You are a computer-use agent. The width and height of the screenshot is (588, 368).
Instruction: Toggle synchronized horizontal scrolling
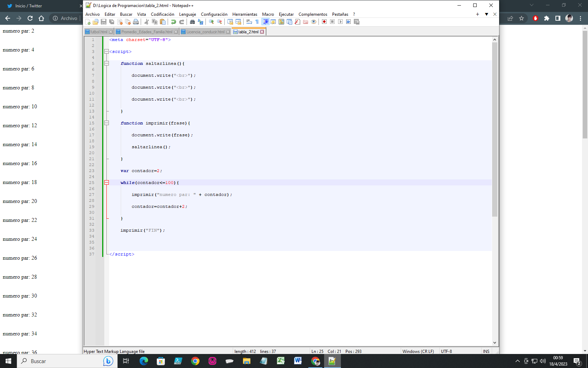pyautogui.click(x=238, y=22)
